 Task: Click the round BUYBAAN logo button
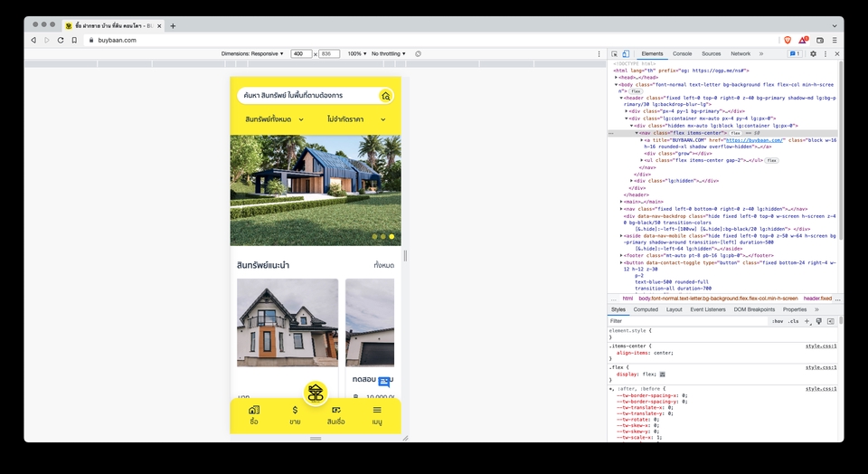(316, 393)
